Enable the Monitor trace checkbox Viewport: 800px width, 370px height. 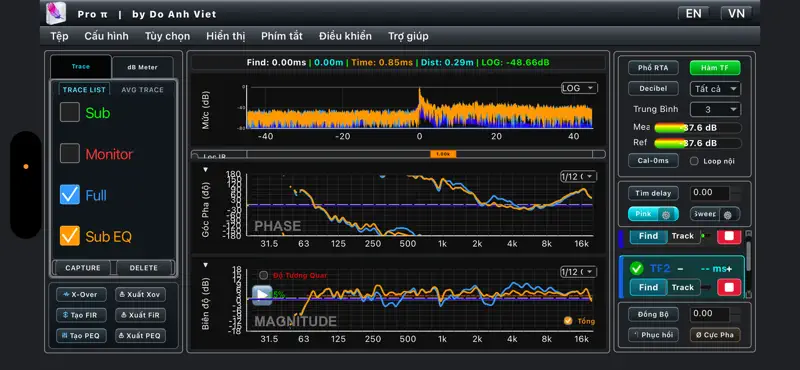(x=70, y=153)
